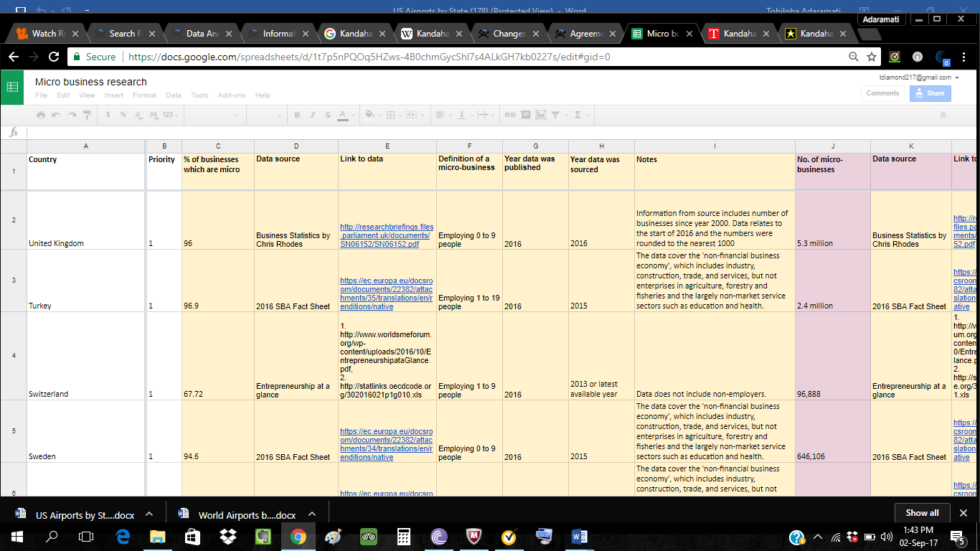The image size is (980, 551).
Task: Open US Airports by State docx download
Action: (x=75, y=514)
